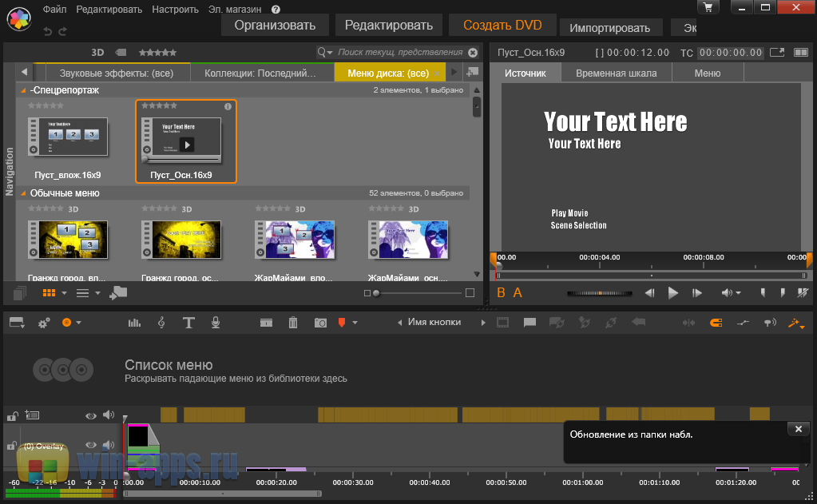Click the camera snapshot icon

[320, 323]
